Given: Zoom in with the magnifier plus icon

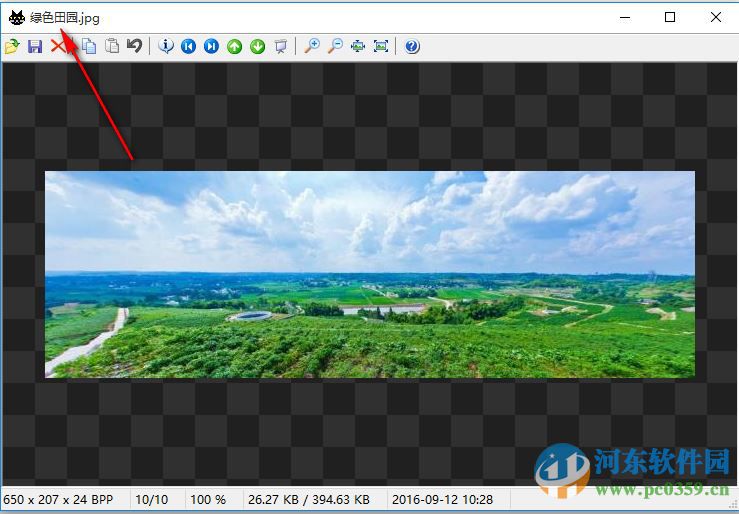Looking at the screenshot, I should (312, 46).
